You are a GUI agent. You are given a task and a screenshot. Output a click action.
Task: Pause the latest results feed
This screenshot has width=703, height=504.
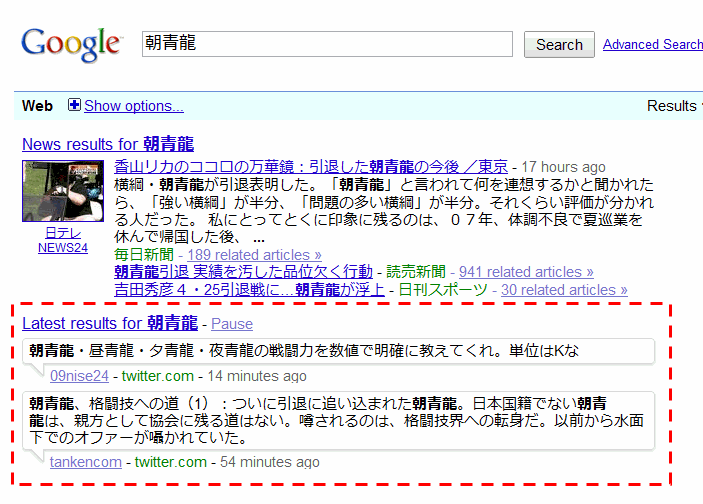click(x=232, y=324)
